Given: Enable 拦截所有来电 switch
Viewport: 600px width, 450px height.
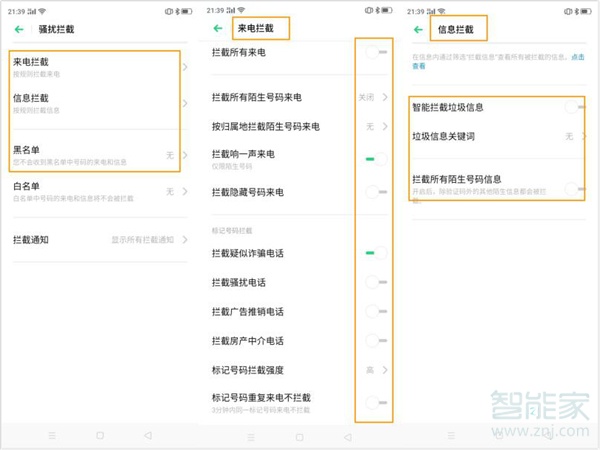Looking at the screenshot, I should (375, 51).
